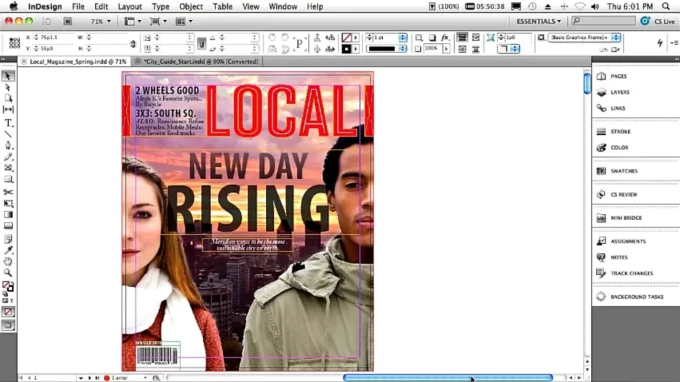Pick the Hand tool
The height and width of the screenshot is (382, 680).
8,261
